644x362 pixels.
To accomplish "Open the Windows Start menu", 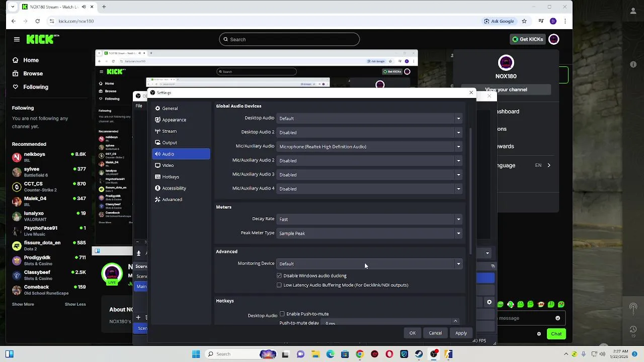I will [196, 354].
